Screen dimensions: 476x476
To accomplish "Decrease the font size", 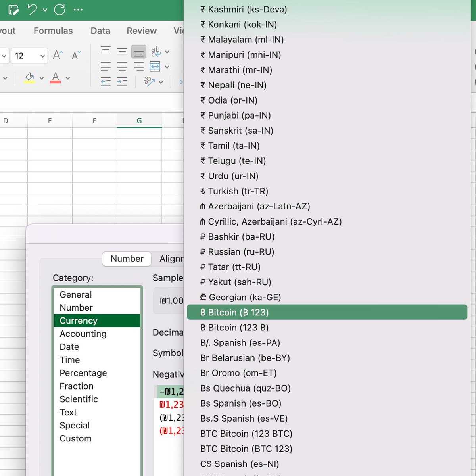I will click(75, 56).
